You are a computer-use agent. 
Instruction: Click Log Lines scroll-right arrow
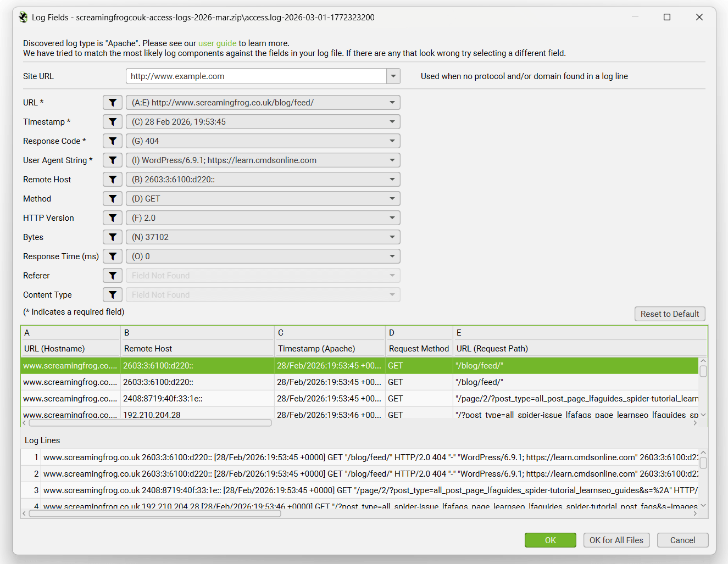tap(696, 514)
